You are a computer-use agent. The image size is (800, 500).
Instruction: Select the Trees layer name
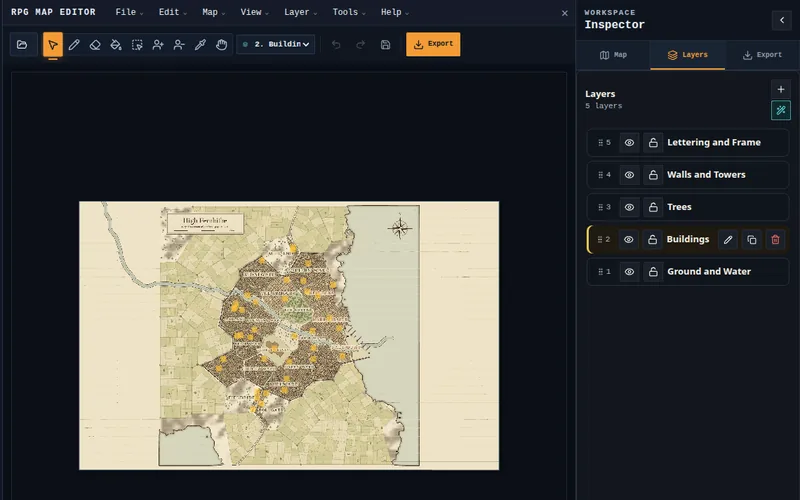click(679, 207)
